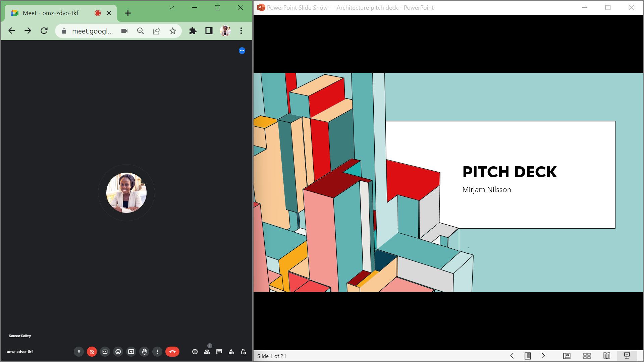The image size is (644, 362).
Task: Leave the call with the red hang-up button
Action: click(172, 352)
